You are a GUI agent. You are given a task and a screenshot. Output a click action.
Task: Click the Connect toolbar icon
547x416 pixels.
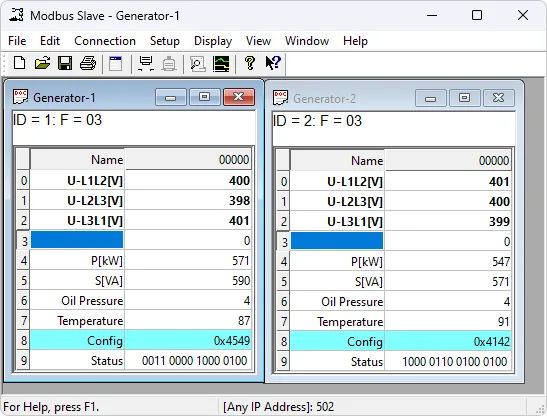pyautogui.click(x=146, y=64)
